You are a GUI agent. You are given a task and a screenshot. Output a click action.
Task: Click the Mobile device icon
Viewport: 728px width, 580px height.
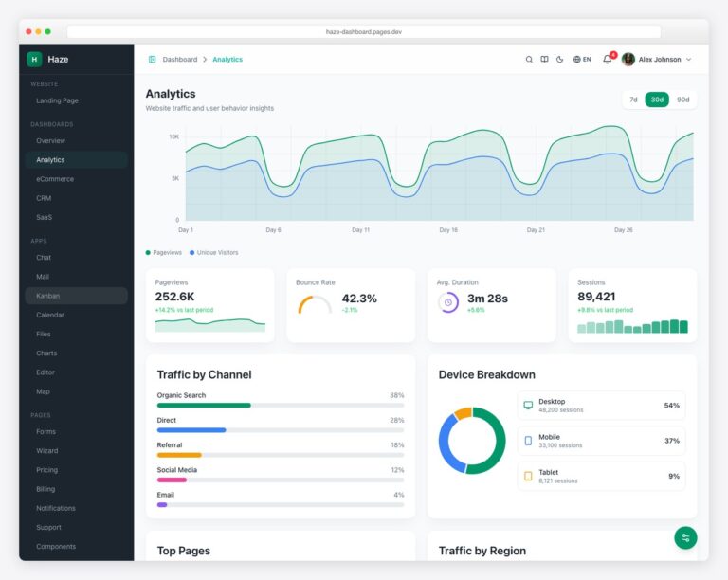pyautogui.click(x=528, y=441)
